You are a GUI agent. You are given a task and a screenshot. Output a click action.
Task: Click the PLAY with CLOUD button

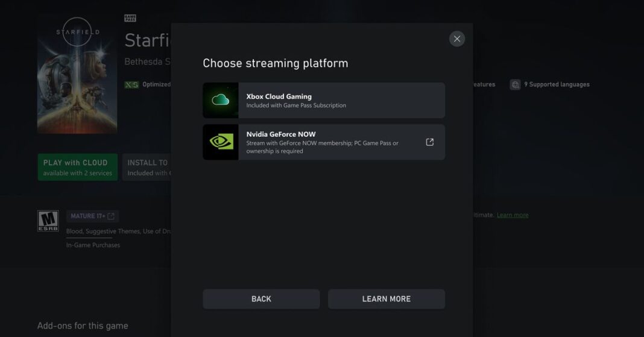[77, 167]
